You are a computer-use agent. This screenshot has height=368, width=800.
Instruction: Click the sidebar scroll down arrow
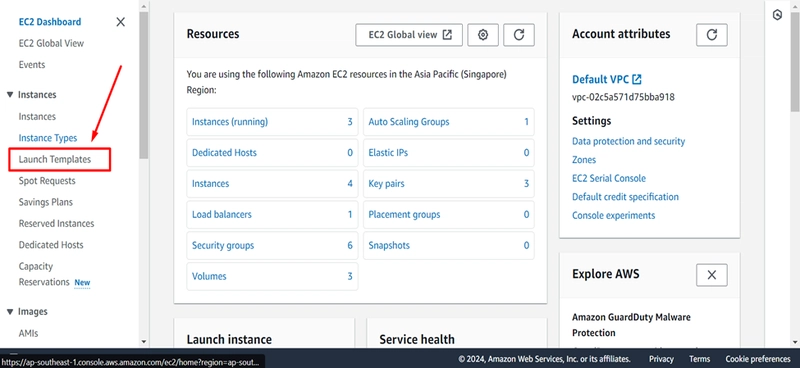tap(143, 341)
